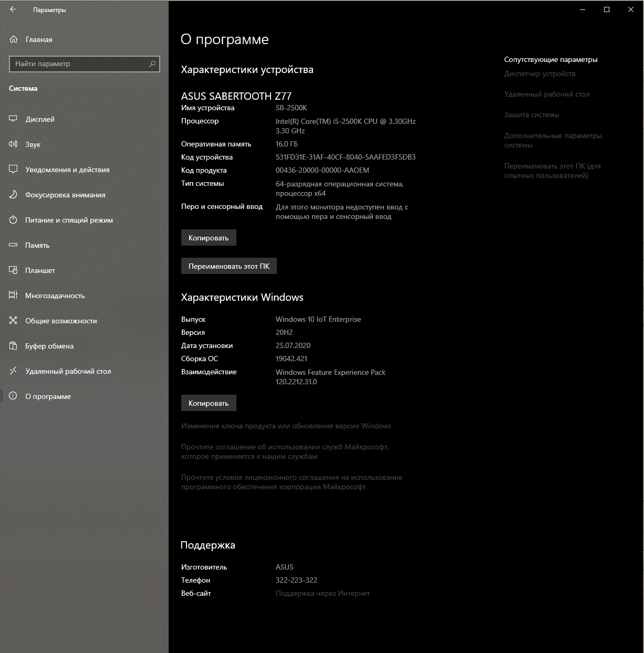Click the Intel Core i5-2500K processor text
This screenshot has height=653, width=644.
[x=346, y=126]
